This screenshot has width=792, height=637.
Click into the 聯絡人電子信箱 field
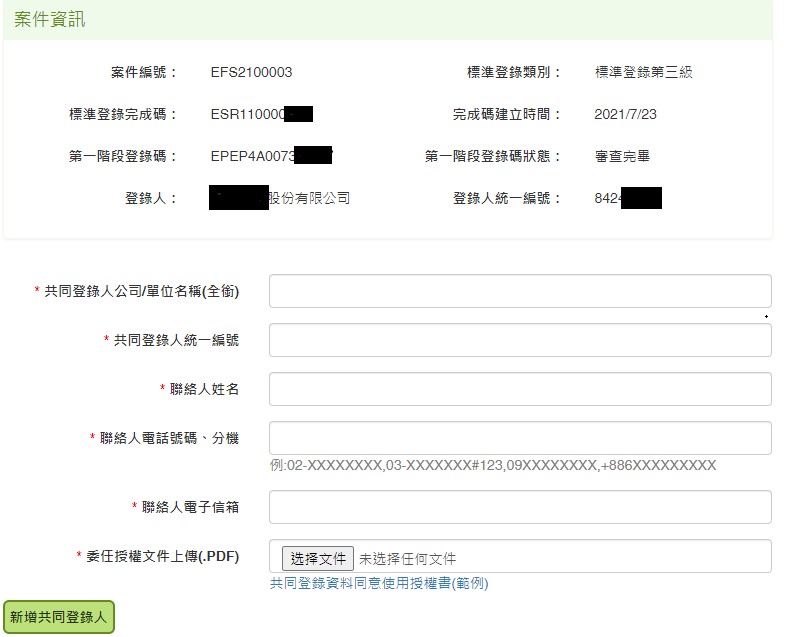pyautogui.click(x=520, y=507)
